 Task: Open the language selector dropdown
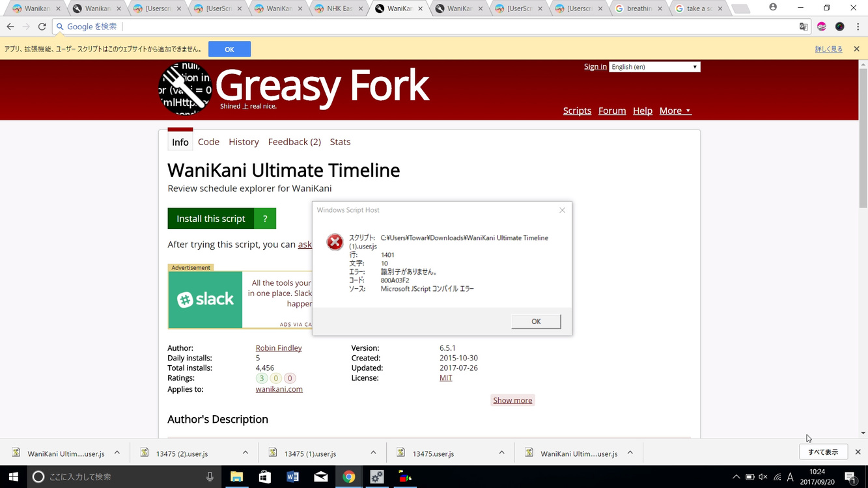click(654, 67)
